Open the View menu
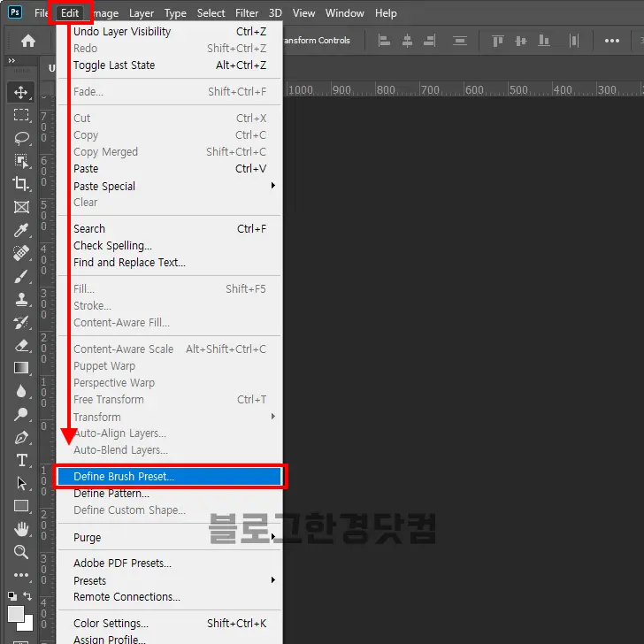The width and height of the screenshot is (644, 644). [303, 13]
